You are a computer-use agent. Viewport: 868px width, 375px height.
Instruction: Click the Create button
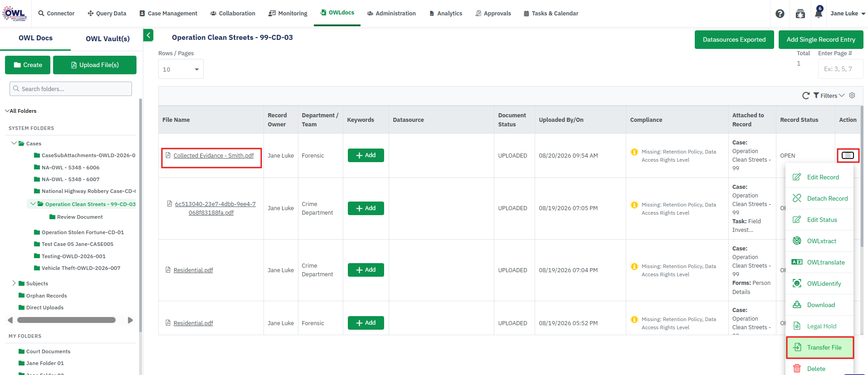pos(28,65)
